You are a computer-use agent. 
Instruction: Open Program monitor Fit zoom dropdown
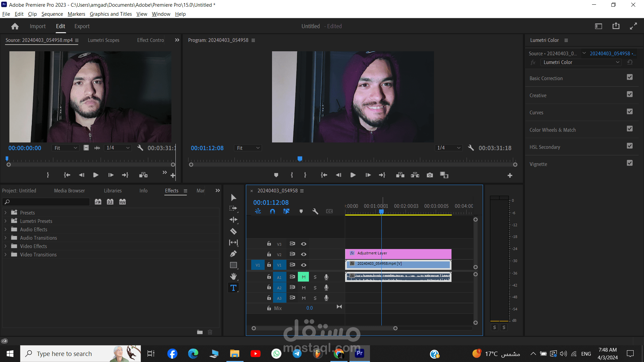coord(248,148)
